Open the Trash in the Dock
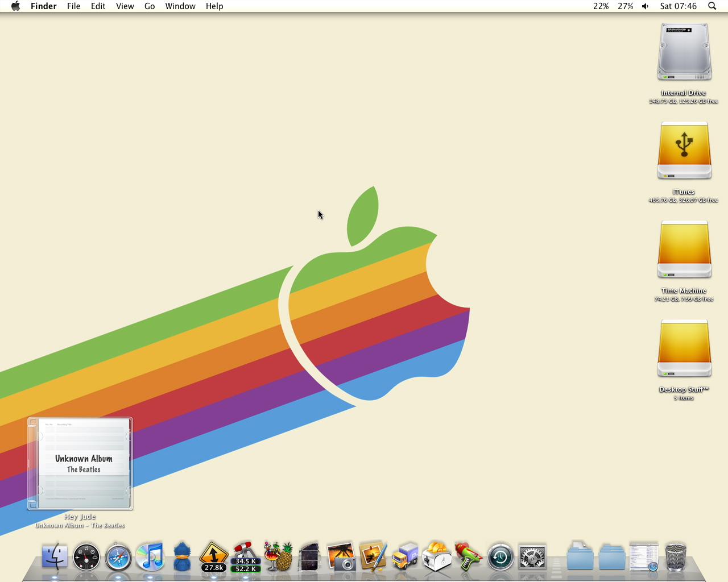This screenshot has width=728, height=582. (676, 556)
